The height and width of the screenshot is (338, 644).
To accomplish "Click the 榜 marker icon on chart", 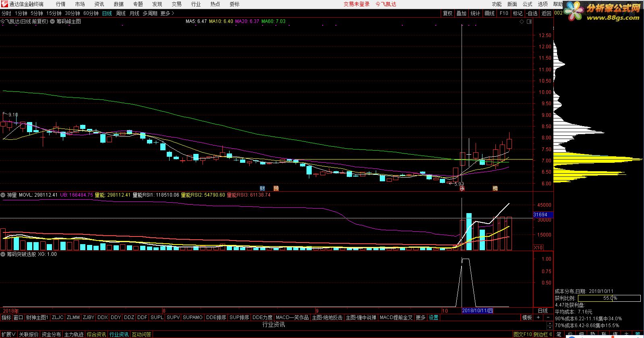I will (x=495, y=188).
